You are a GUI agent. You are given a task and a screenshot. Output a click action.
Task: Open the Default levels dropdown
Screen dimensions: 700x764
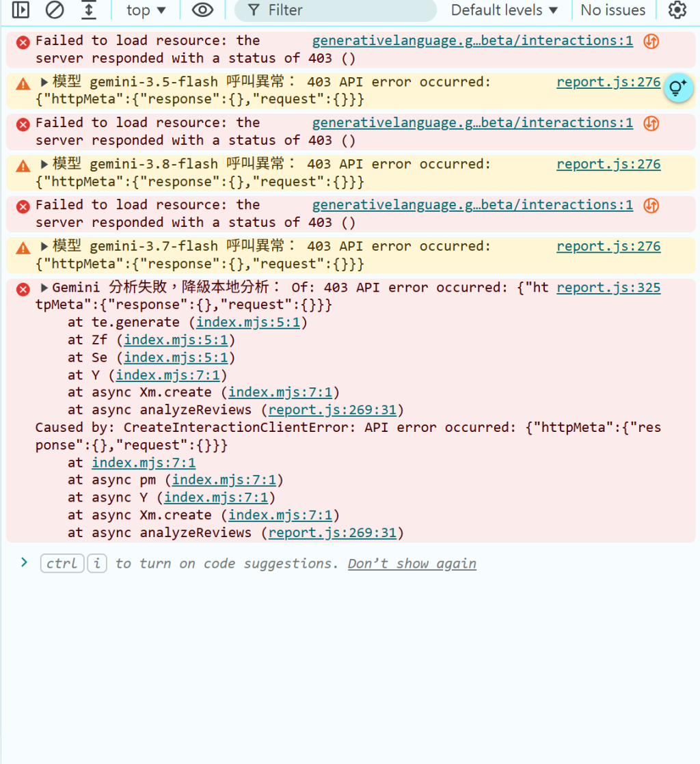click(504, 10)
